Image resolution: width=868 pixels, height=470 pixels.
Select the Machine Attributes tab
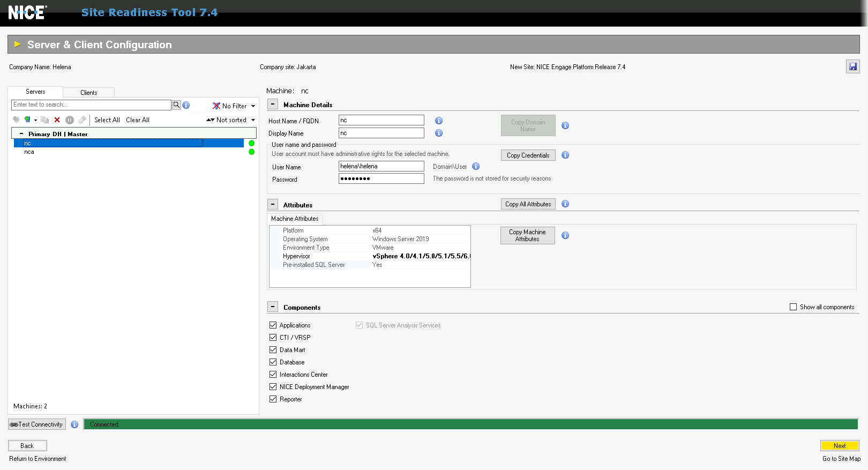click(295, 219)
